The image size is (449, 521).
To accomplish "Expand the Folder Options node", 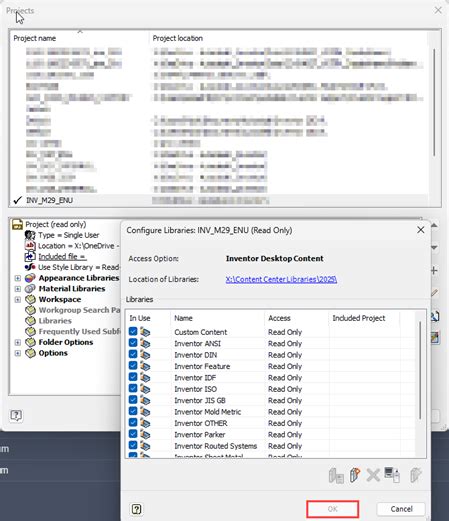I will (18, 342).
